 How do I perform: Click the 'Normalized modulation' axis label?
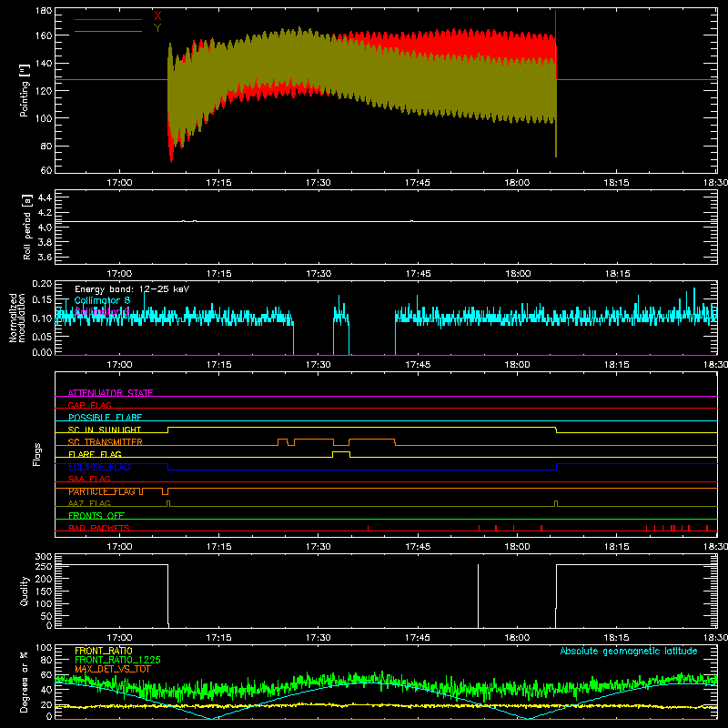pyautogui.click(x=17, y=318)
